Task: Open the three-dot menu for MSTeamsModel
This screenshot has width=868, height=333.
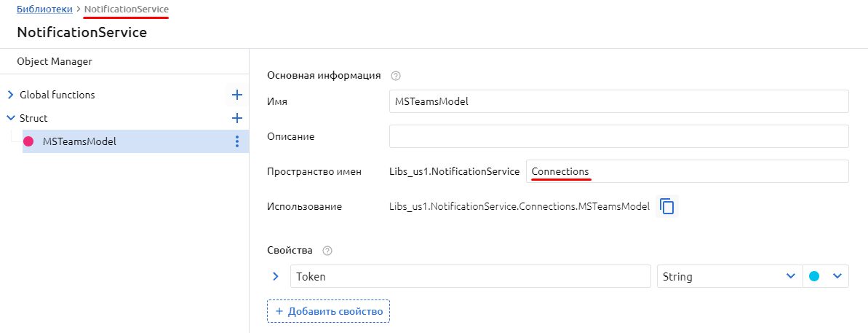Action: tap(236, 141)
